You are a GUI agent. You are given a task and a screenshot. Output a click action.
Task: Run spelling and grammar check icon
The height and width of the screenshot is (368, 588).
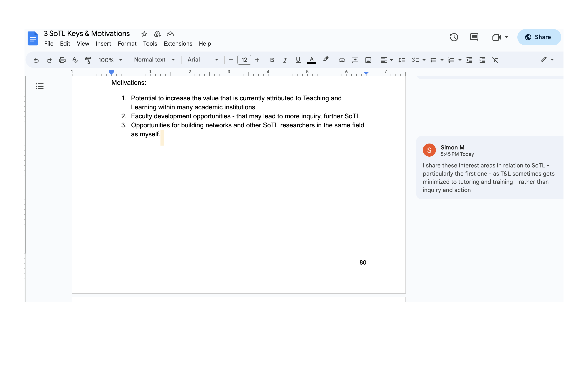click(75, 60)
